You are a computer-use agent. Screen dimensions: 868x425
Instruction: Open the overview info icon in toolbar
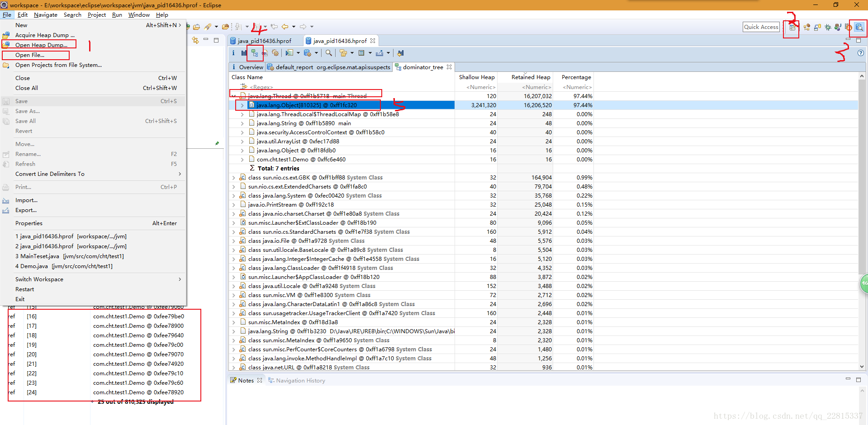[x=233, y=53]
